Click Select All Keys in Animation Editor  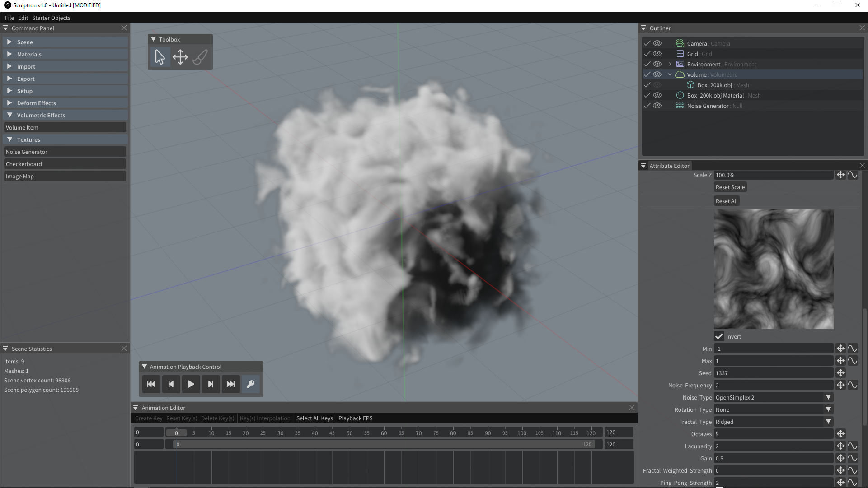(314, 418)
